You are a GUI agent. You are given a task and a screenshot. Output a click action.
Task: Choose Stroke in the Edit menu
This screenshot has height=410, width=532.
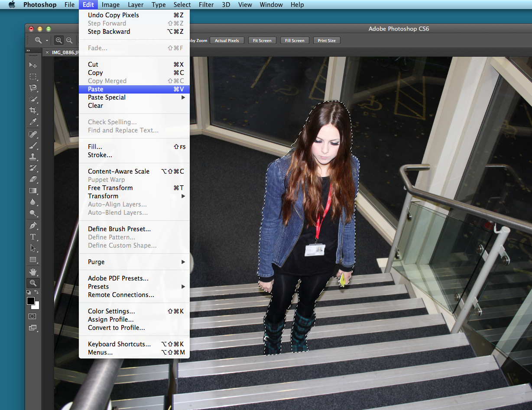[x=134, y=155]
